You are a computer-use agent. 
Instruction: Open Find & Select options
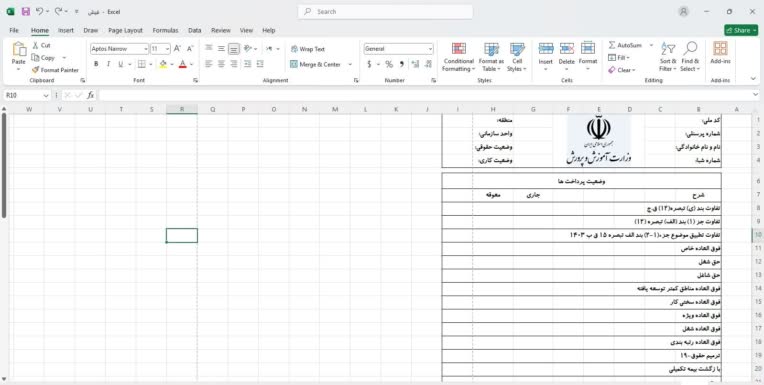690,57
